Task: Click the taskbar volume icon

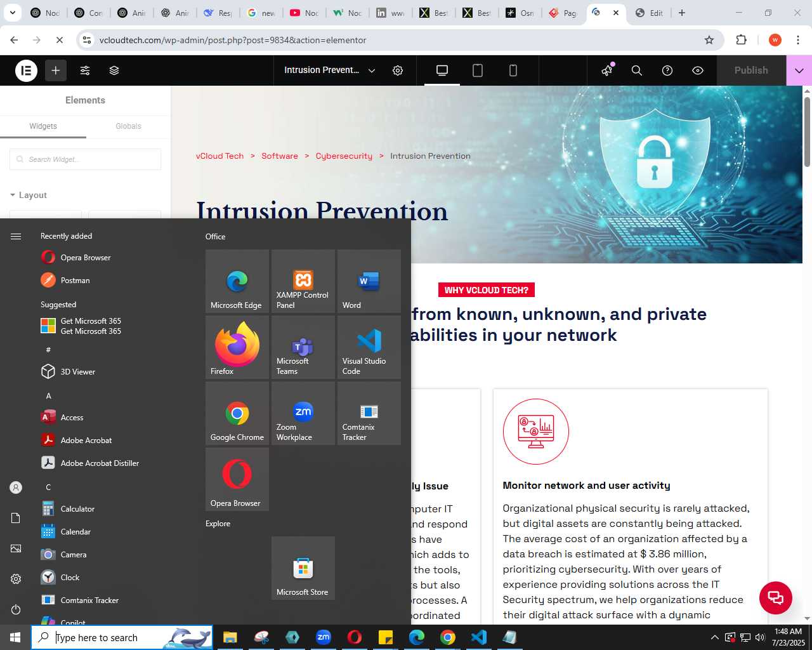Action: point(760,637)
